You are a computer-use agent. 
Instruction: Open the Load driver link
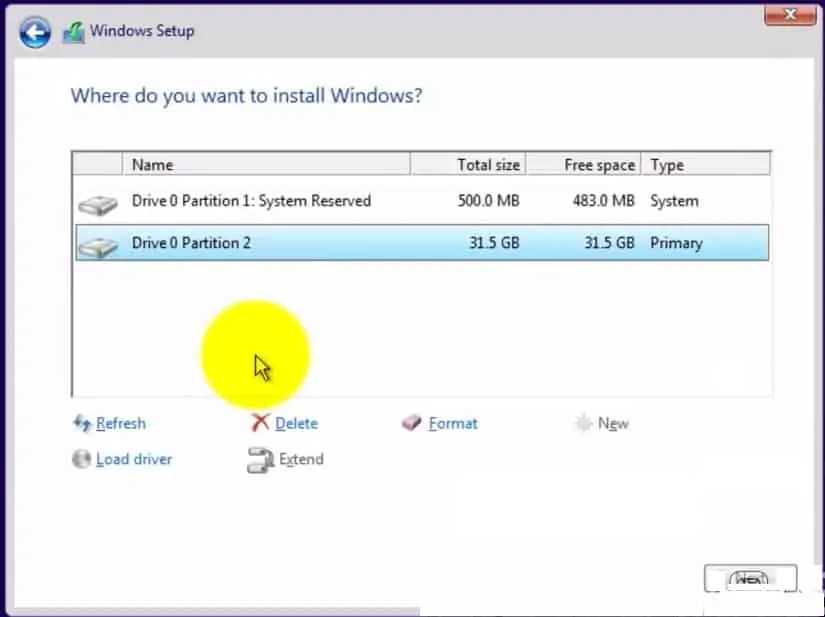(134, 459)
